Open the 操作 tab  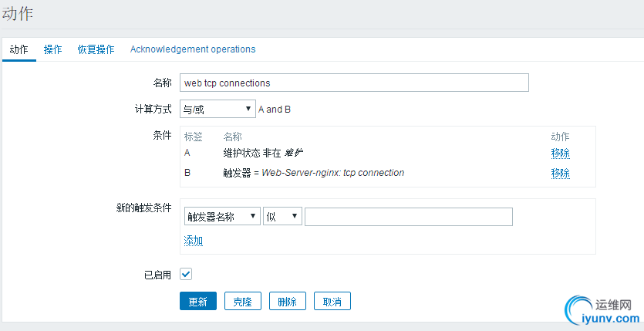pos(53,49)
